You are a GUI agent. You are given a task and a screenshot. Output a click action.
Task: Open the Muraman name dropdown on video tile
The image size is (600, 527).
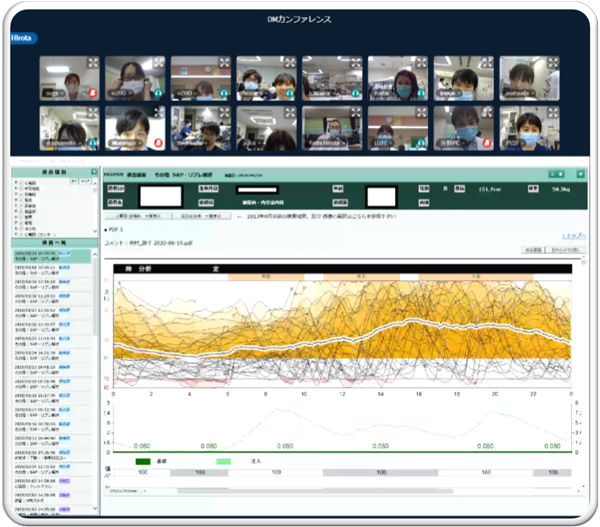[139, 143]
